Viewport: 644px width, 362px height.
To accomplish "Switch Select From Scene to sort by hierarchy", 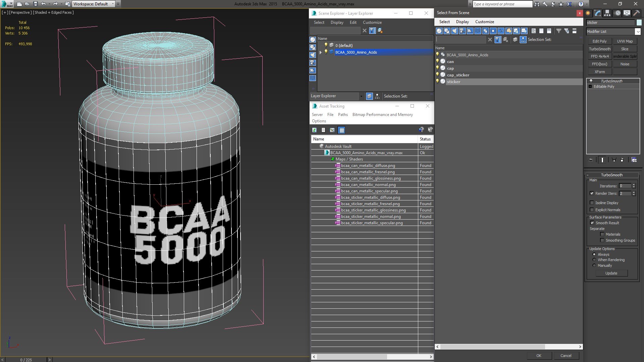I will point(523,40).
